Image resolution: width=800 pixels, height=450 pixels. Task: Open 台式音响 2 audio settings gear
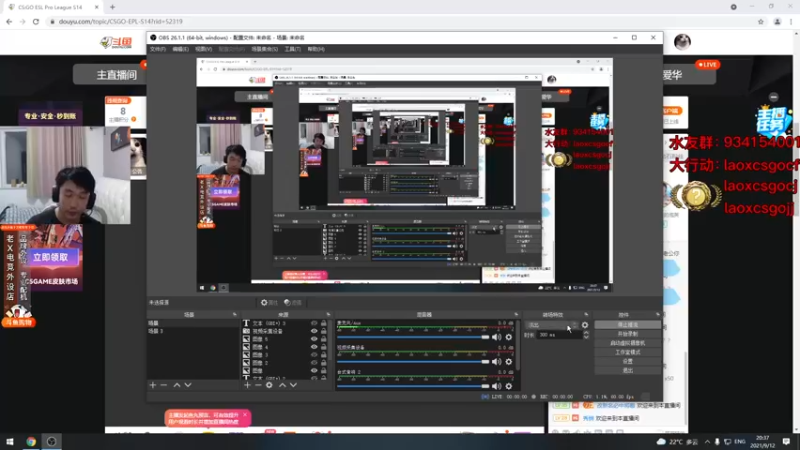509,386
